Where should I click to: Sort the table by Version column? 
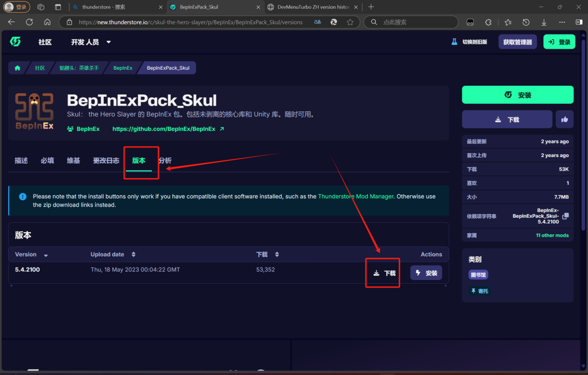point(31,254)
